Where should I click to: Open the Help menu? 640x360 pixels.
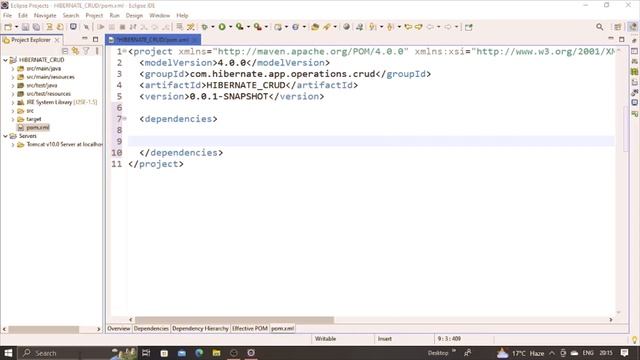[182, 16]
